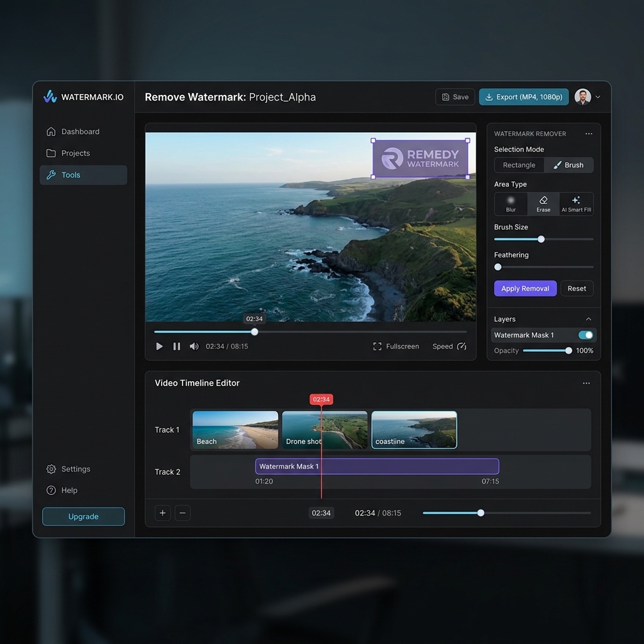Choose Brush selection mode

(569, 165)
